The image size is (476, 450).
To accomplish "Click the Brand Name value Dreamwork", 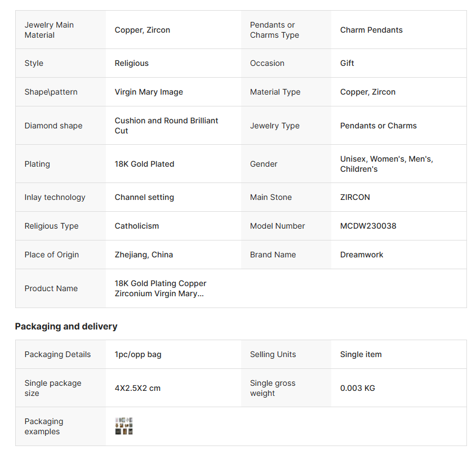I will [362, 255].
